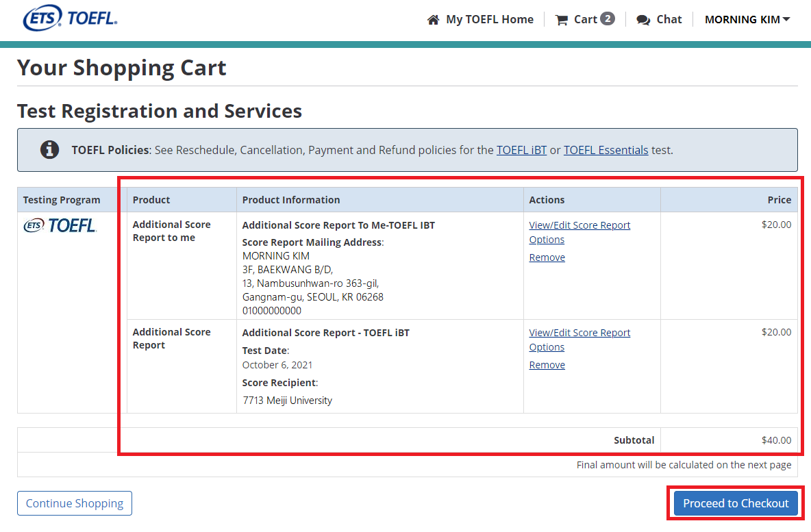811x532 pixels.
Task: Click the $40.00 subtotal amount
Action: click(x=776, y=440)
